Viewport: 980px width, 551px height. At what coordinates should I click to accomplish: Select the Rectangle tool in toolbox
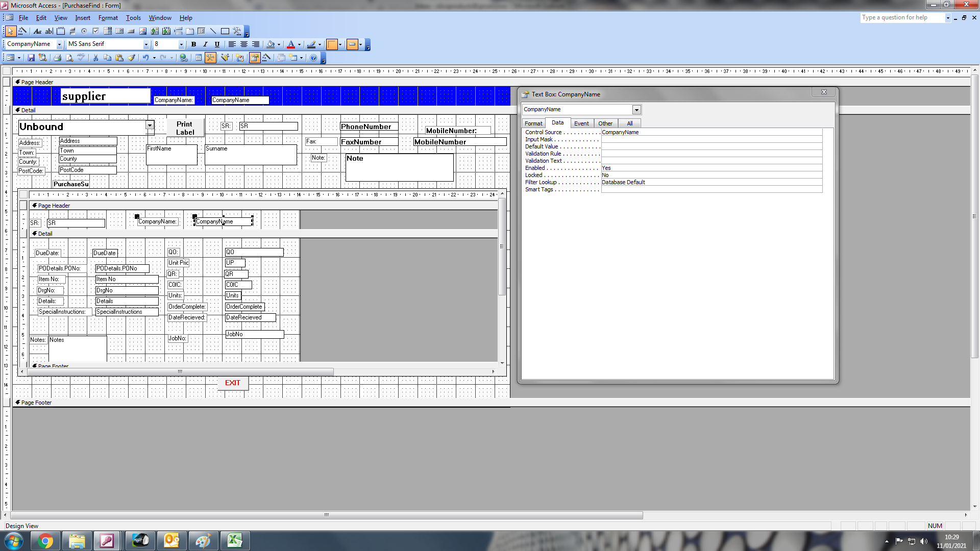(x=225, y=31)
